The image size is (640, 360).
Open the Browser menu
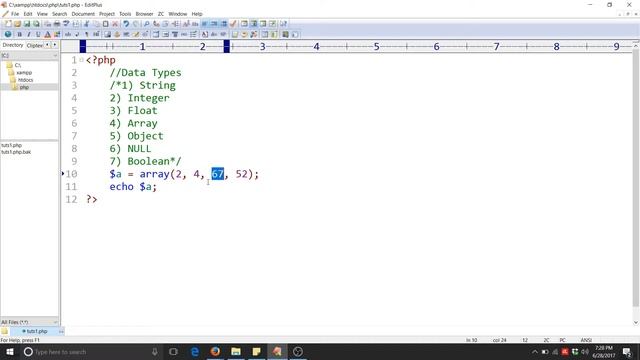144,14
